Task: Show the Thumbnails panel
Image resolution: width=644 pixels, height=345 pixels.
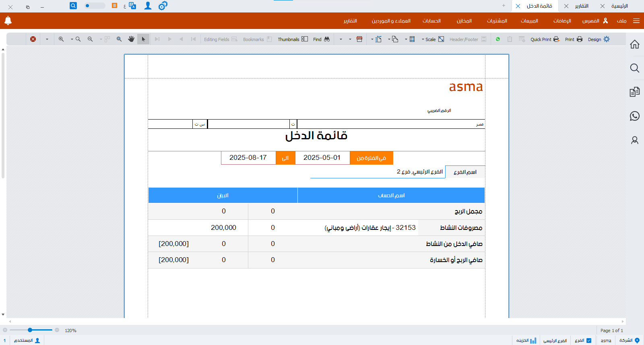Action: (293, 39)
